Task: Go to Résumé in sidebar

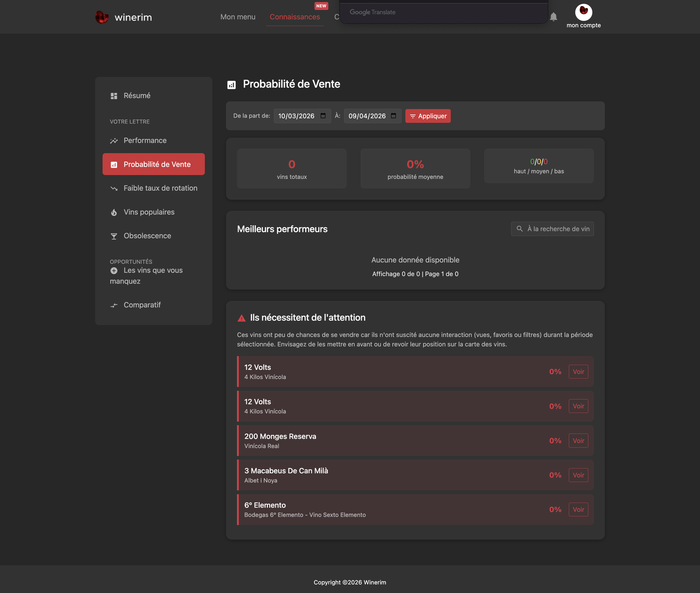Action: [x=154, y=96]
